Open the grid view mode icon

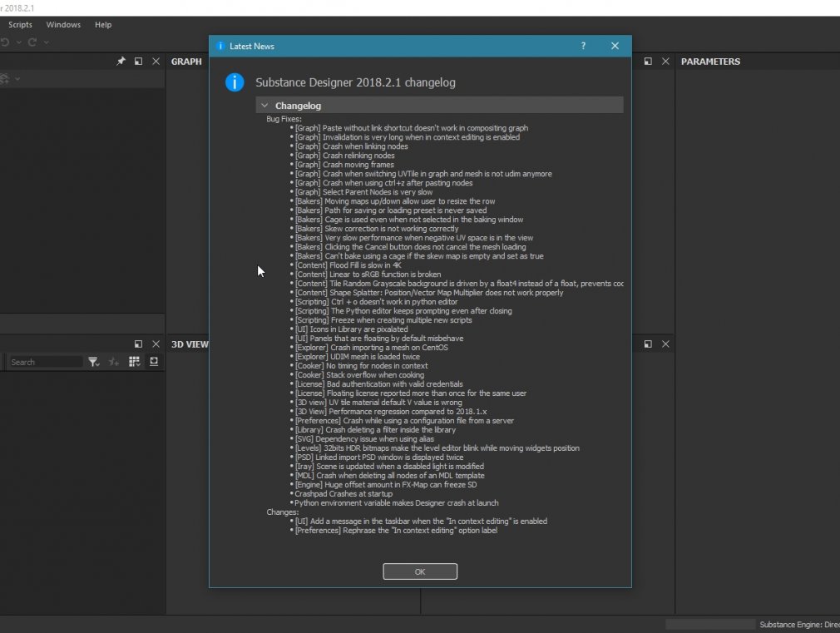[x=135, y=362]
